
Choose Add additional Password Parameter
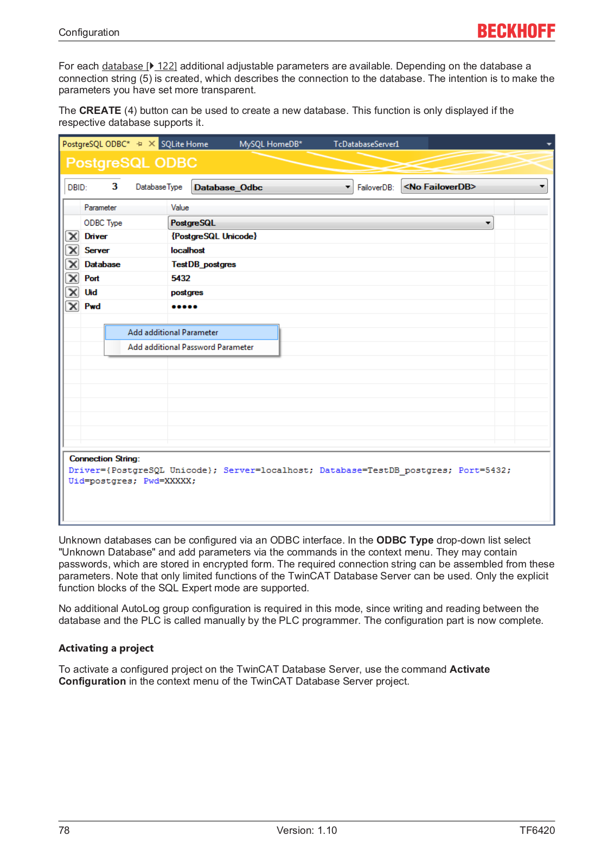tap(191, 347)
